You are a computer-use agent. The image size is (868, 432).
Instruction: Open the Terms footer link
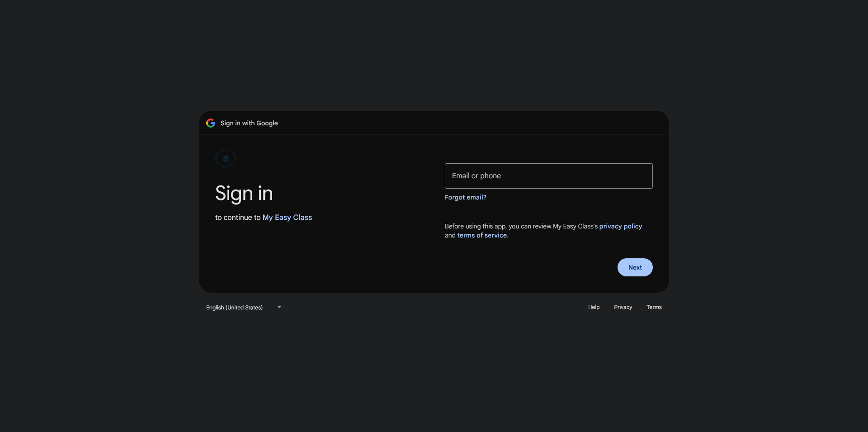[654, 307]
